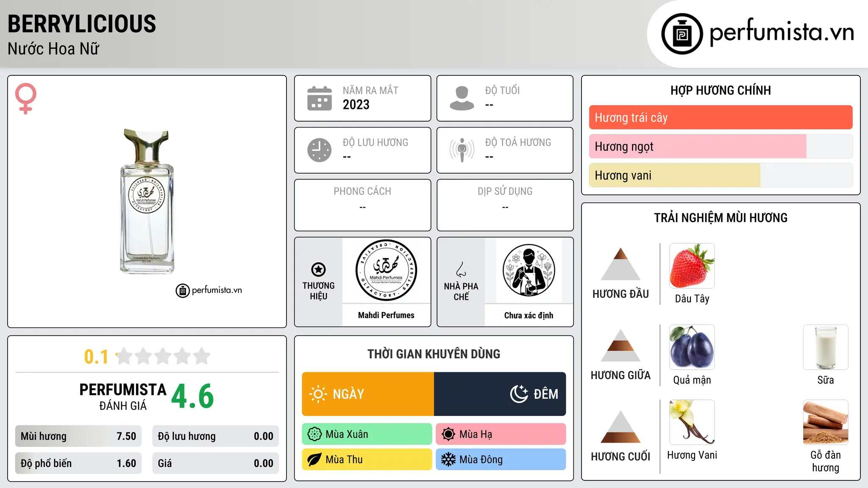Click the sillage projection icon

[462, 150]
